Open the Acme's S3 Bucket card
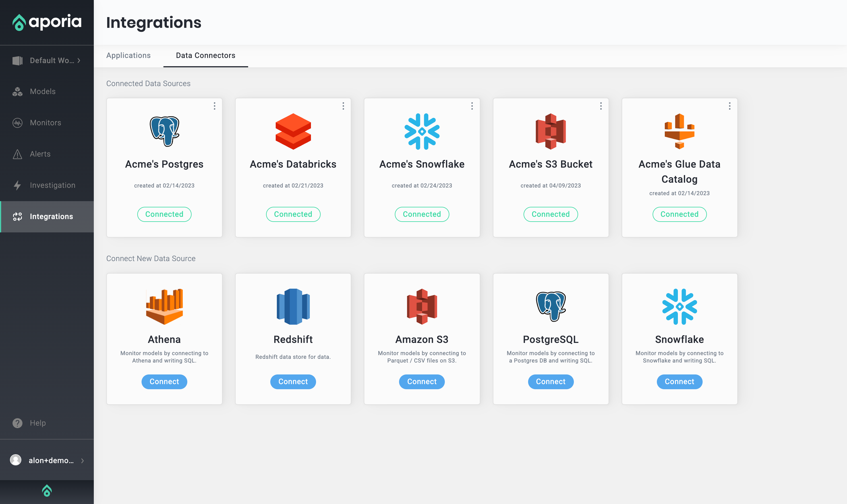 [550, 164]
